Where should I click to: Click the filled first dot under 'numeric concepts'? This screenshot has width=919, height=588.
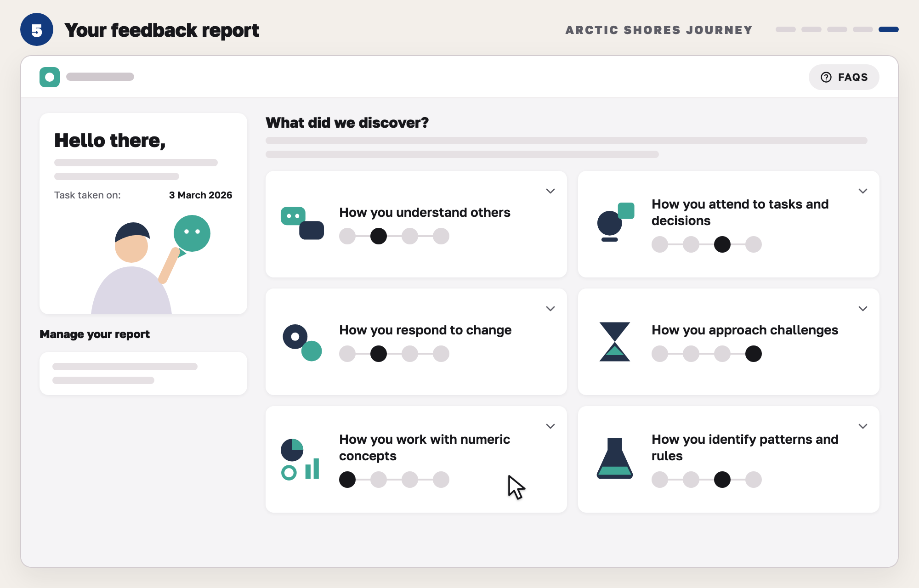[x=347, y=480]
